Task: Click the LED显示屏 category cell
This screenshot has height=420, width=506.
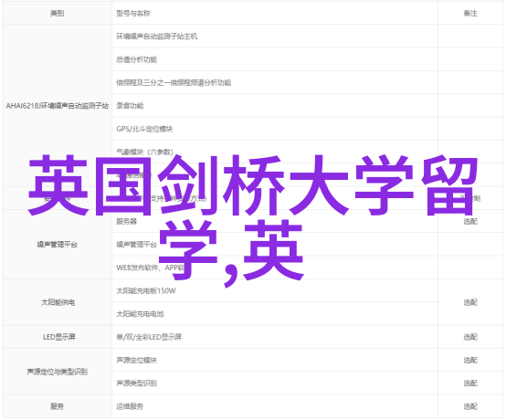Action: (58, 337)
